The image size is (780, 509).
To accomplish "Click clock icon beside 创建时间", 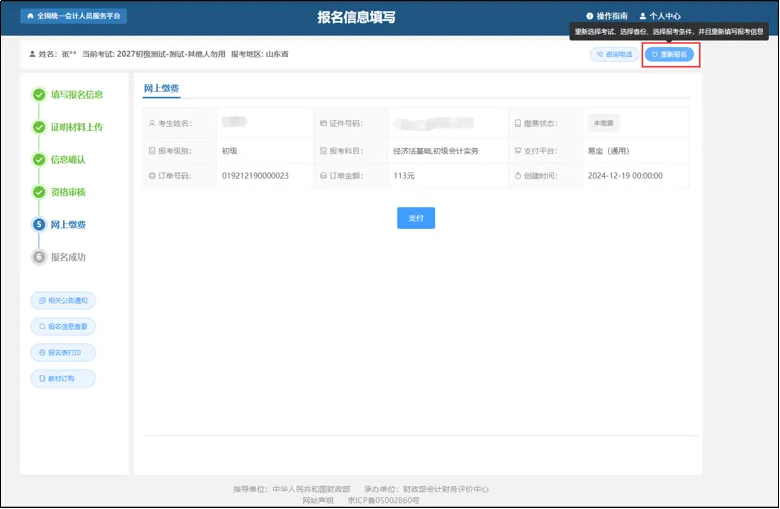I will pos(518,176).
